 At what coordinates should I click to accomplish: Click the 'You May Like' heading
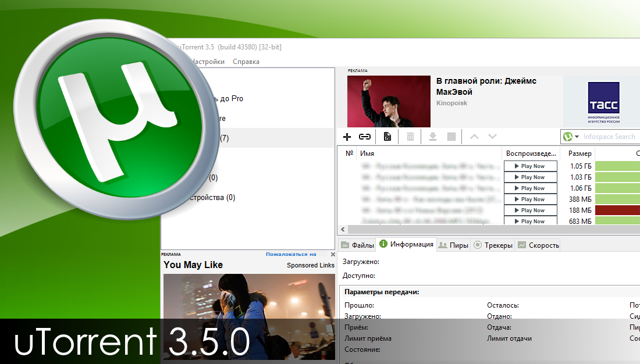tap(193, 265)
